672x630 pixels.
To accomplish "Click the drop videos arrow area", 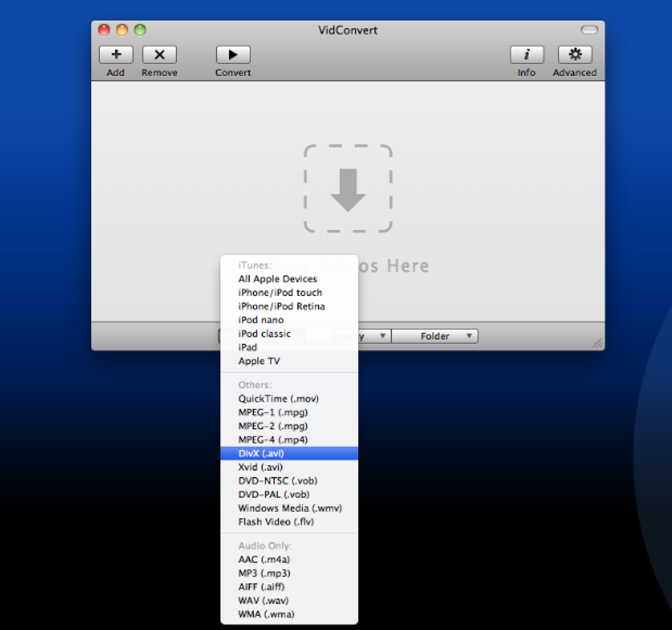I will 348,189.
